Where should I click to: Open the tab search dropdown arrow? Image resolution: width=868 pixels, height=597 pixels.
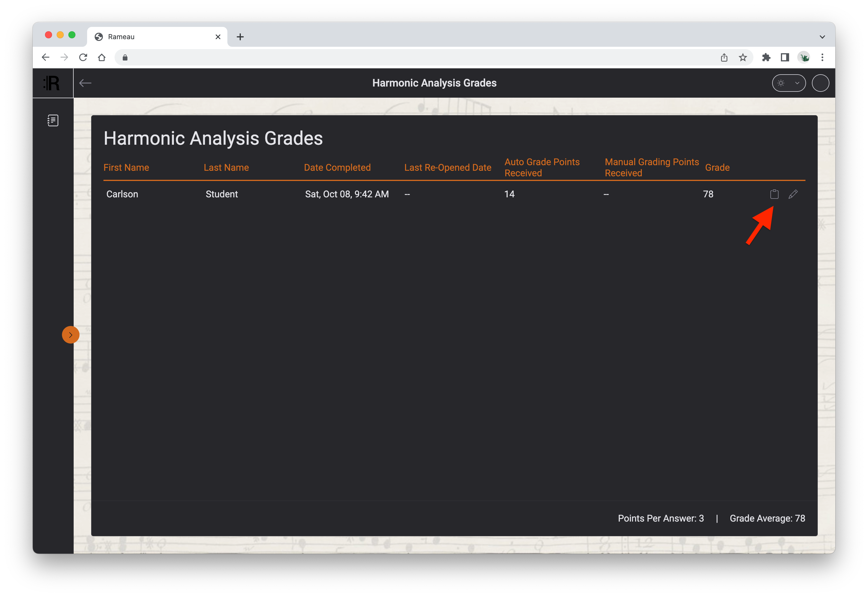[x=822, y=37]
